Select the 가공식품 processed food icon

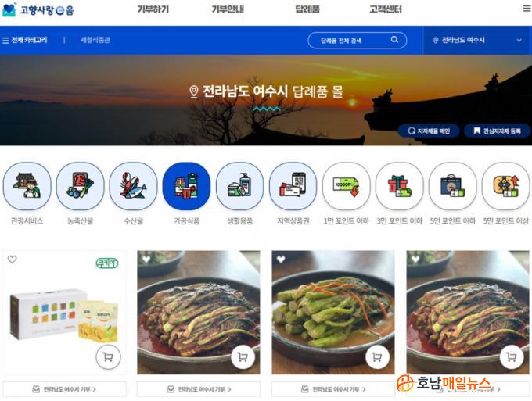pyautogui.click(x=187, y=186)
